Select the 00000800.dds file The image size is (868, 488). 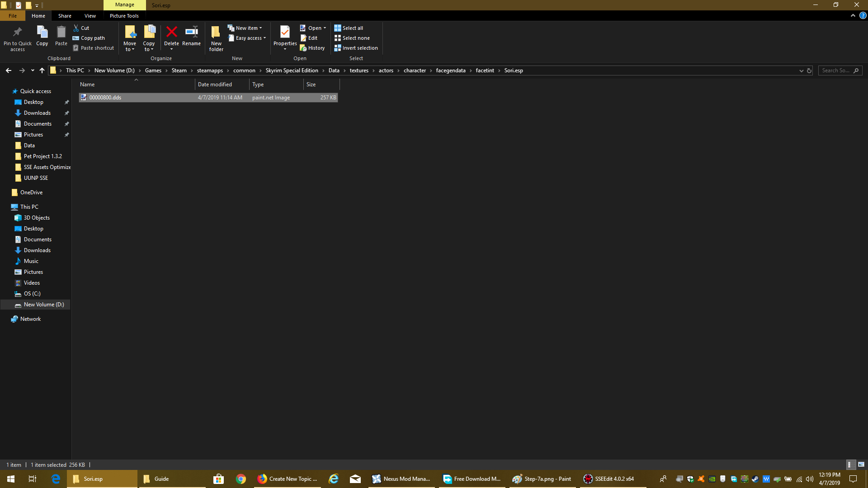pyautogui.click(x=105, y=98)
